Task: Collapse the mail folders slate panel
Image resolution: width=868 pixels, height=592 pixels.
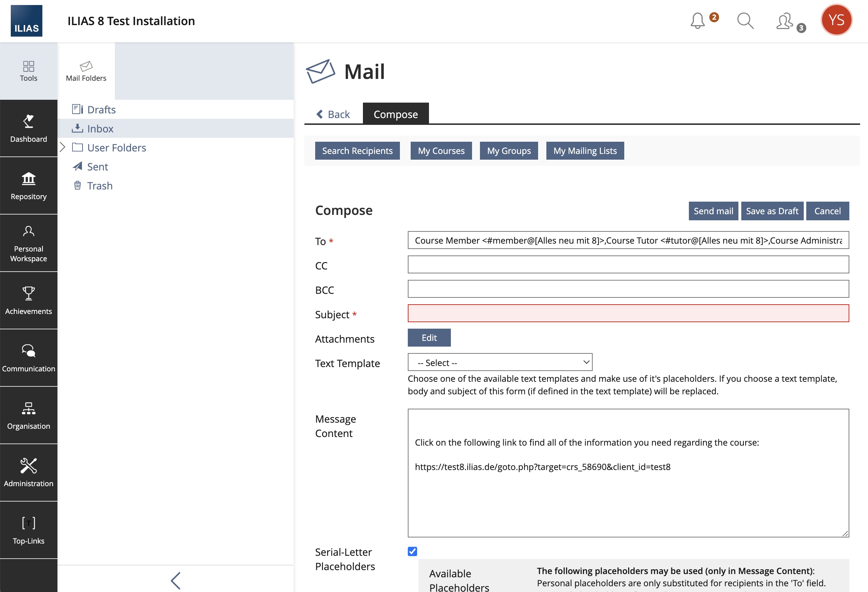Action: pos(176,581)
